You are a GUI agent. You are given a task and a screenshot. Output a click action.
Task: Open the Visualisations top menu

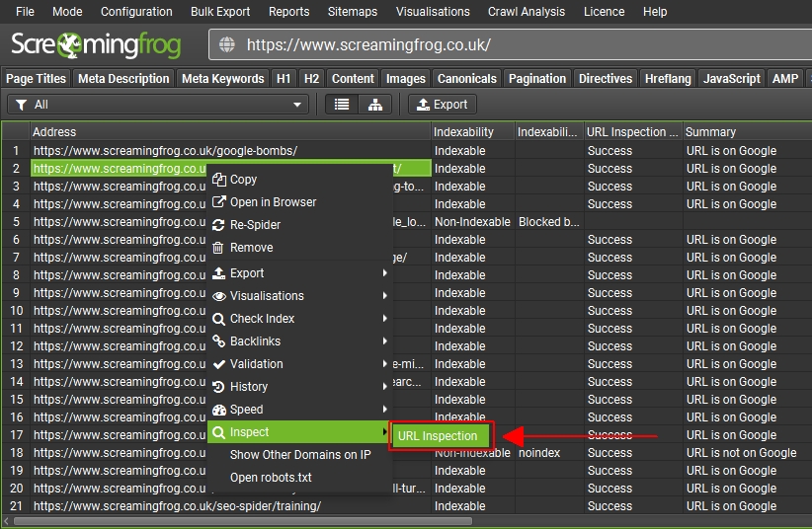[x=433, y=12]
